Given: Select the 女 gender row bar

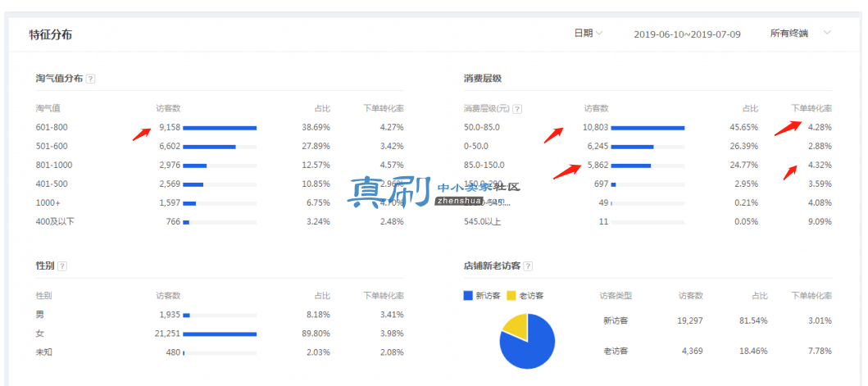Looking at the screenshot, I should [x=220, y=334].
